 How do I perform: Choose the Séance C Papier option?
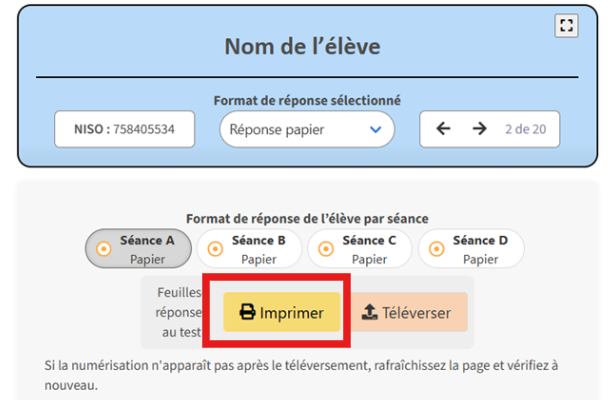coord(360,249)
